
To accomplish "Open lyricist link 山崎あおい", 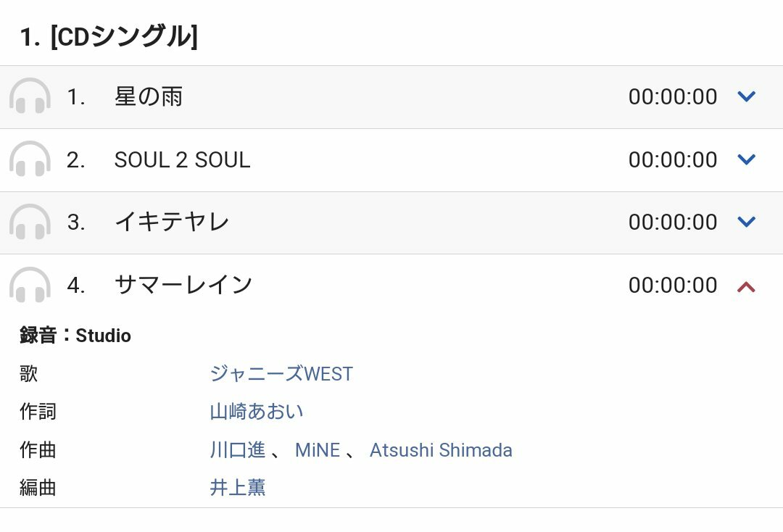I will click(x=257, y=412).
